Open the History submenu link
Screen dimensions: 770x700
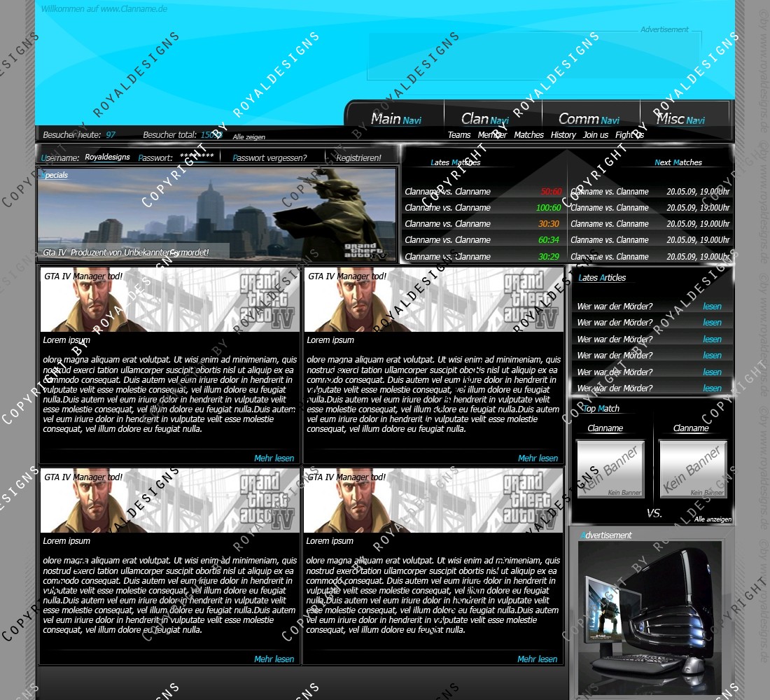tap(563, 135)
